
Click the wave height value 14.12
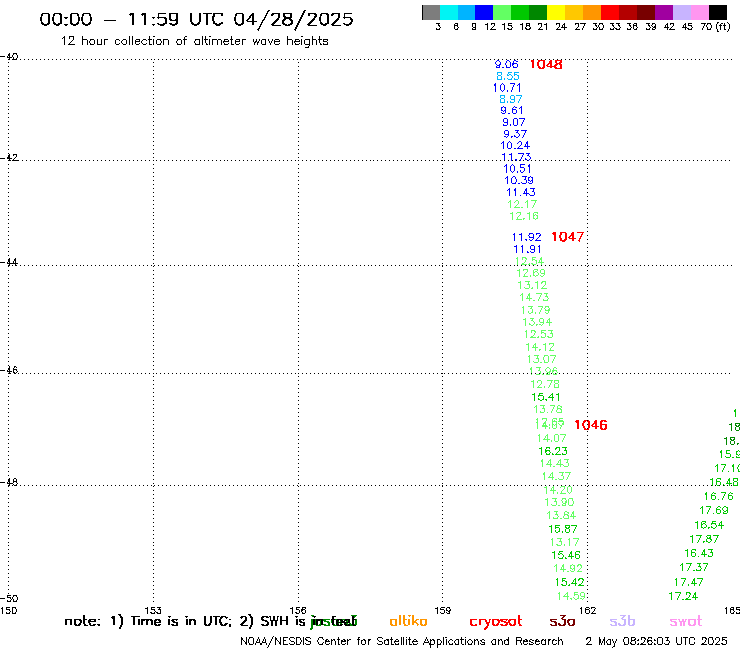(540, 347)
